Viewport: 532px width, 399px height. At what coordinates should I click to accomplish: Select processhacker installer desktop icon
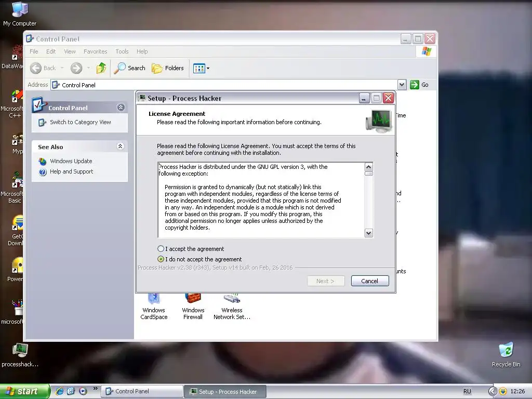pos(20,355)
